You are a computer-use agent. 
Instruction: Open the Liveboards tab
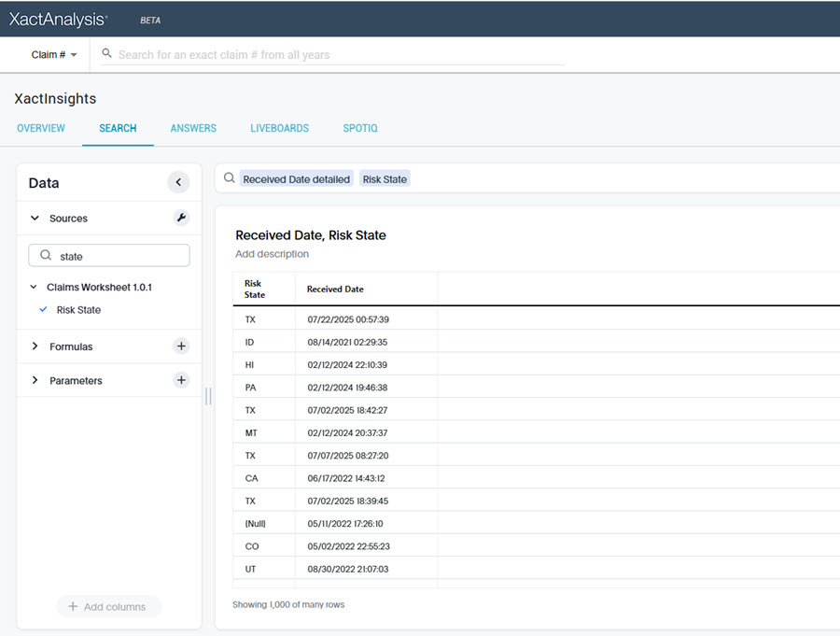coord(279,128)
